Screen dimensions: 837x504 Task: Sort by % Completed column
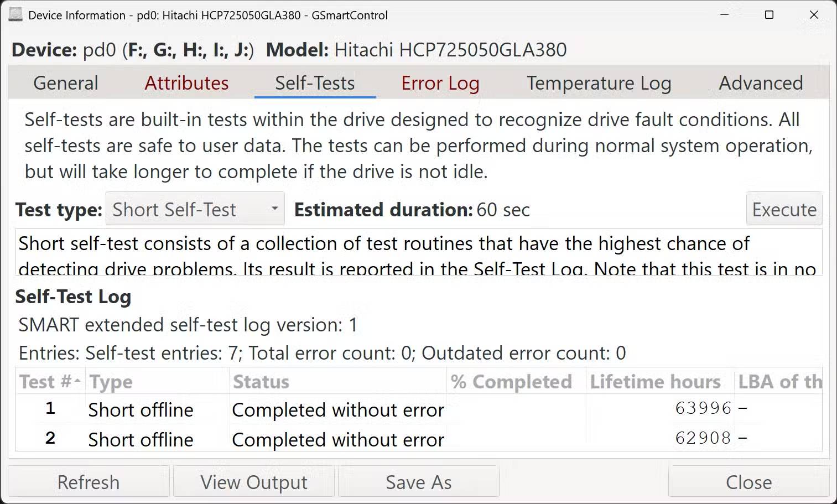tap(516, 382)
